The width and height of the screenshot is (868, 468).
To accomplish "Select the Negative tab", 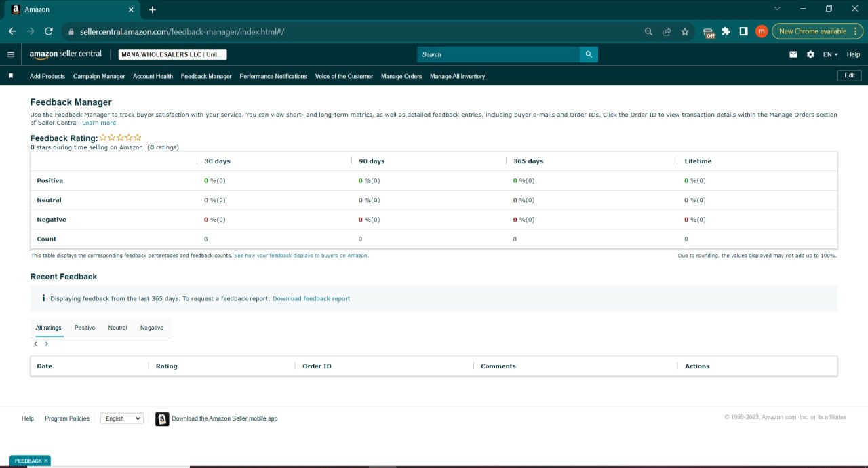I will [152, 328].
